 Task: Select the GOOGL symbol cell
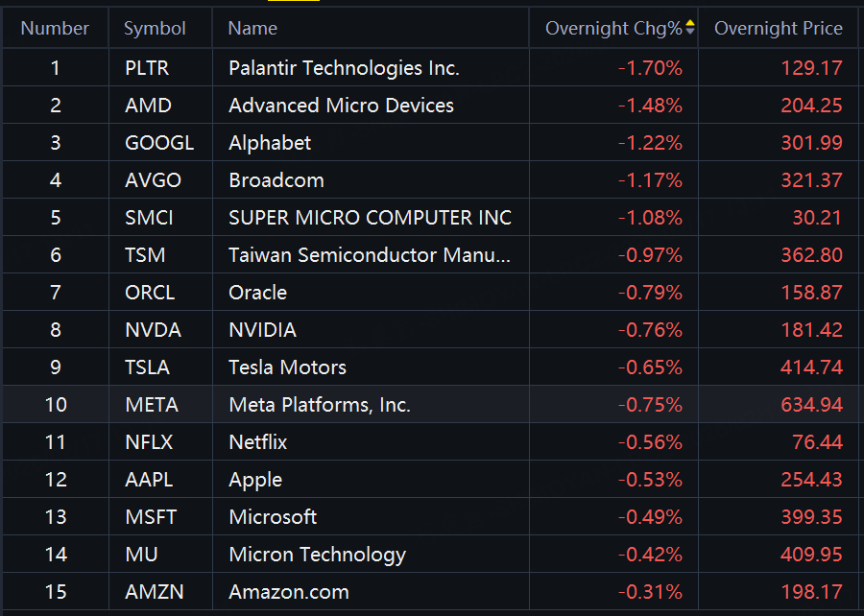[159, 143]
